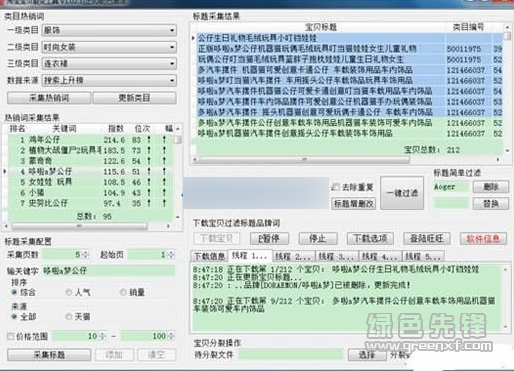Select title row 公仔生日礼物毛绒玩具小叮铛娃娃
514x371 pixels.
[x=349, y=38]
